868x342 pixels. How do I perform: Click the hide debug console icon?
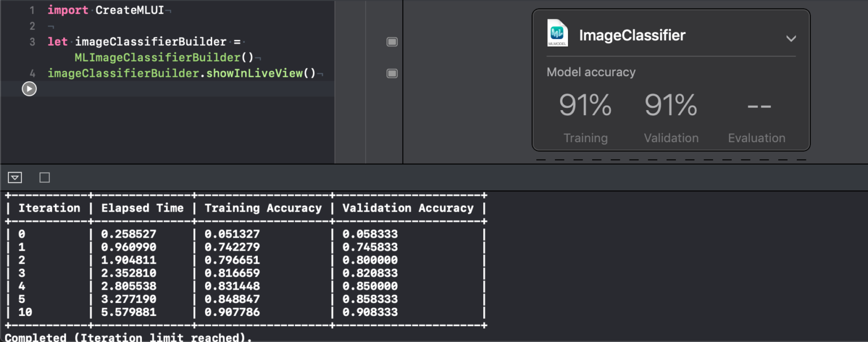(15, 177)
